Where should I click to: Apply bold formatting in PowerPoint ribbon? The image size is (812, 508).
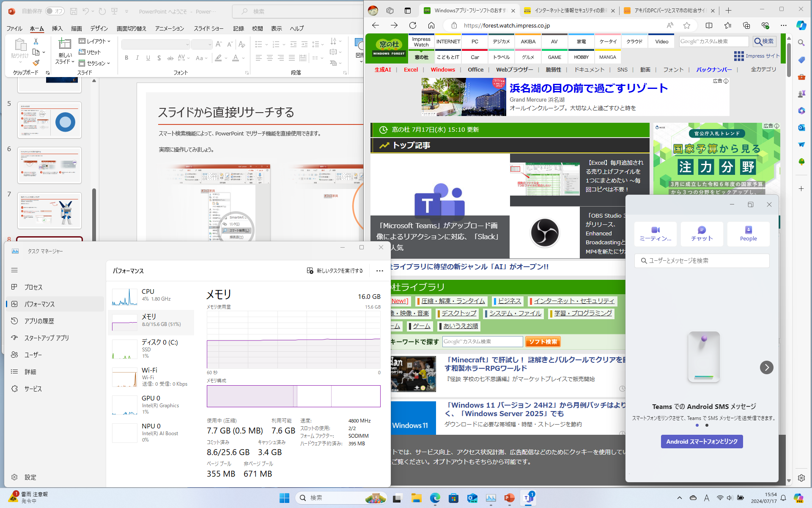click(126, 58)
